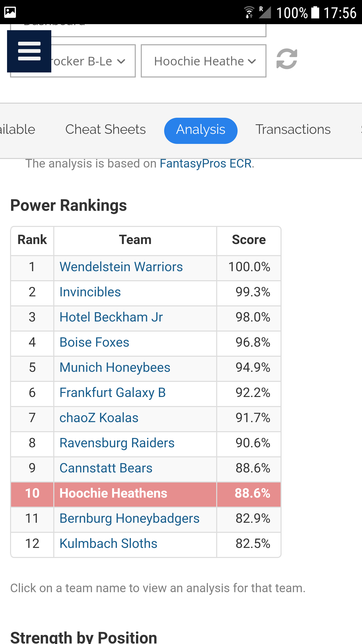Open the Transactions tab
Viewport: 362px width, 644px height.
coord(293,130)
